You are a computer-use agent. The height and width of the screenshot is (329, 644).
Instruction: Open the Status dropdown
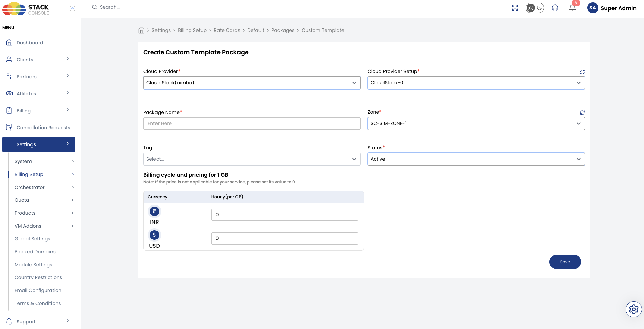pyautogui.click(x=476, y=159)
